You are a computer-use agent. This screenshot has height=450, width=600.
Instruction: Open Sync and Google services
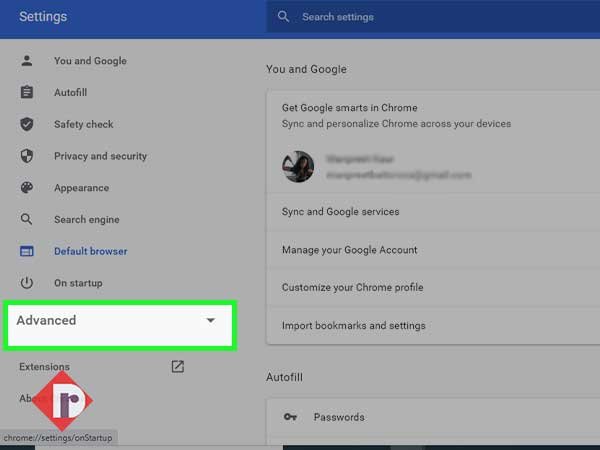[433, 212]
